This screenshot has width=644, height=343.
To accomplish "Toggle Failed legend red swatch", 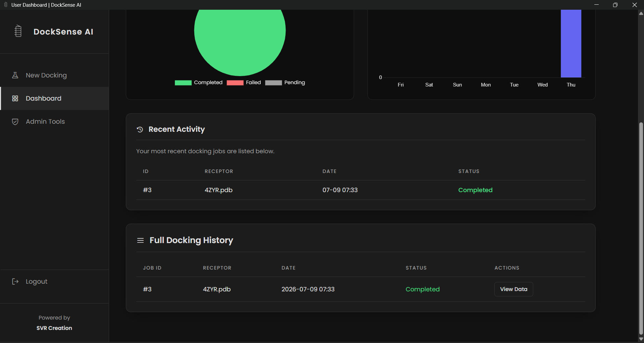I will 235,83.
